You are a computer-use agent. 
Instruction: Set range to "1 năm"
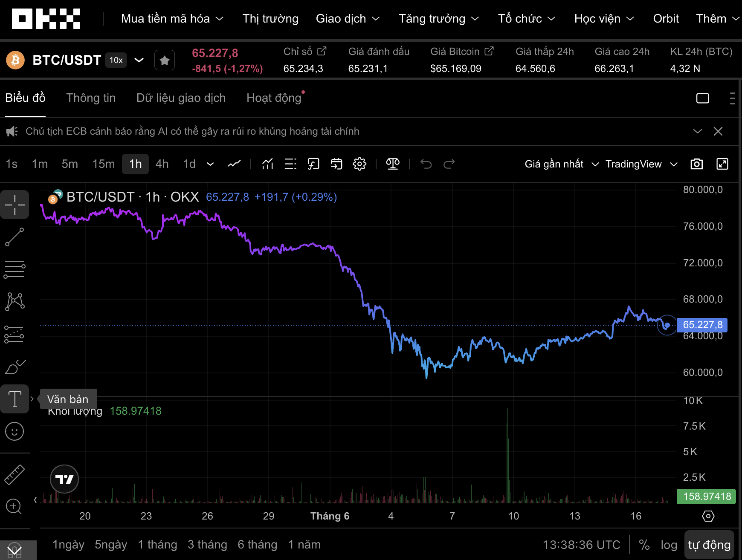[304, 545]
